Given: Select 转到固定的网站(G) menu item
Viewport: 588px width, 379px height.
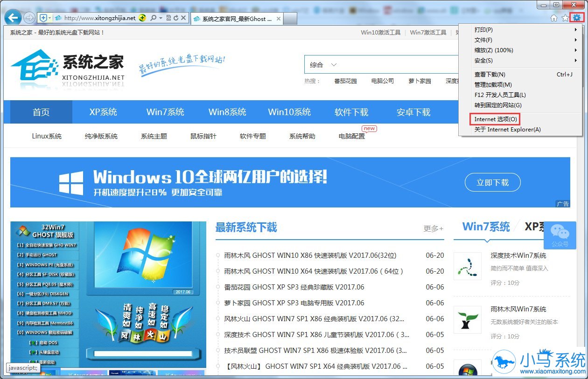Looking at the screenshot, I should click(x=520, y=105).
